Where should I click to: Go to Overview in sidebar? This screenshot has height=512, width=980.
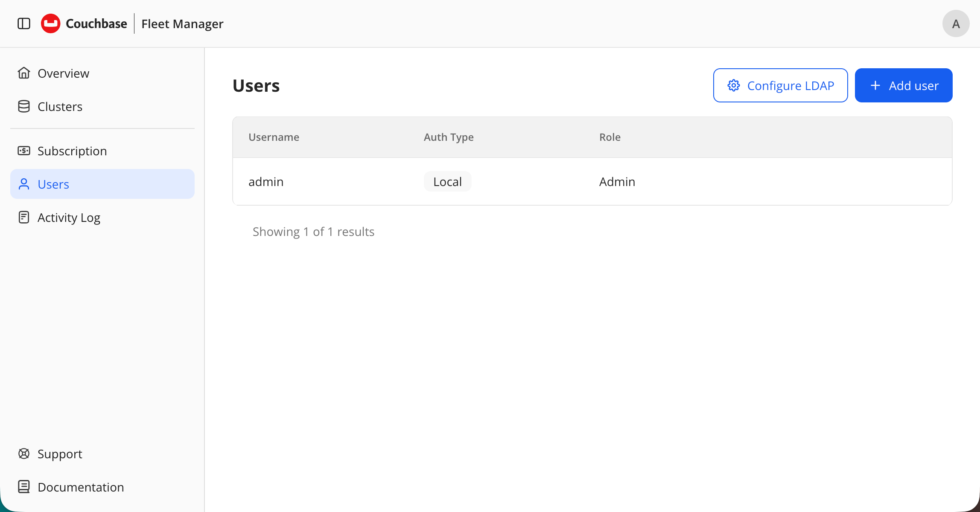(x=102, y=73)
